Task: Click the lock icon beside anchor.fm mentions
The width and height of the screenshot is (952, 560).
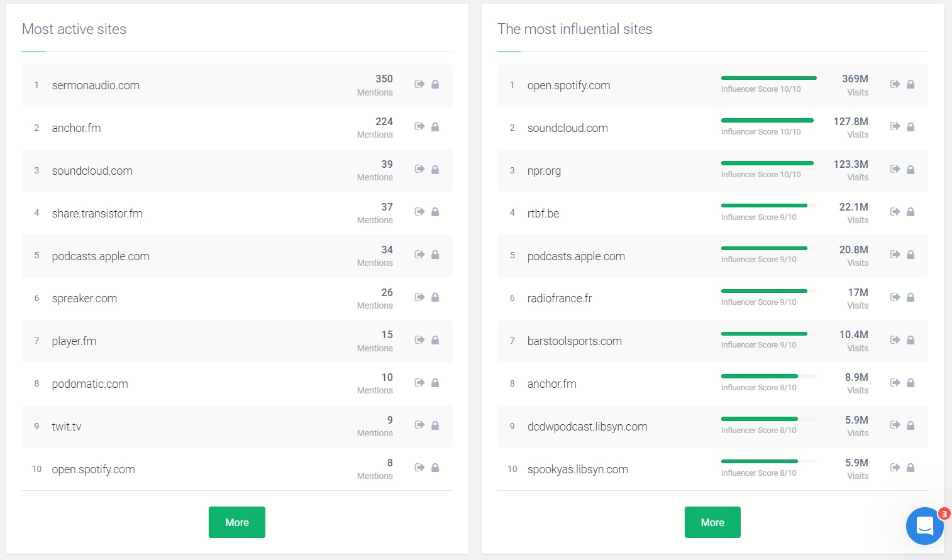Action: [x=435, y=127]
